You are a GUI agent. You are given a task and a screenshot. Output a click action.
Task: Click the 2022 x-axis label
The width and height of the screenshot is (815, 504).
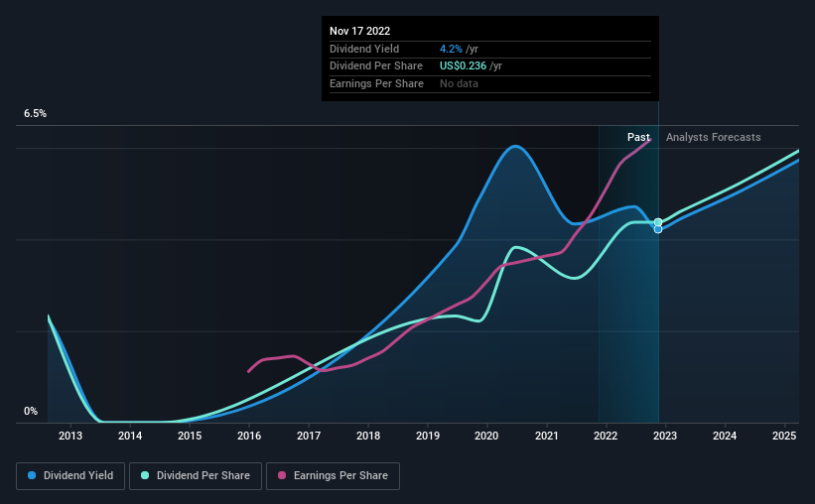click(606, 436)
